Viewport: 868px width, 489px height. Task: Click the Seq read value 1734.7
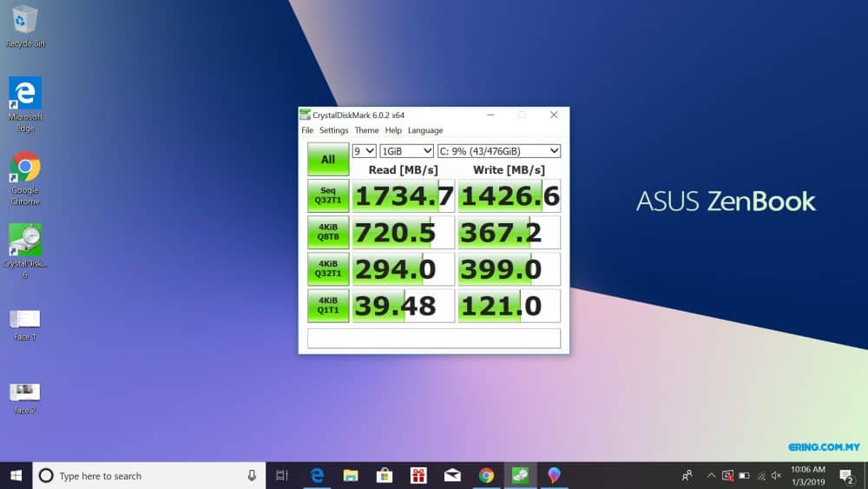(x=403, y=196)
